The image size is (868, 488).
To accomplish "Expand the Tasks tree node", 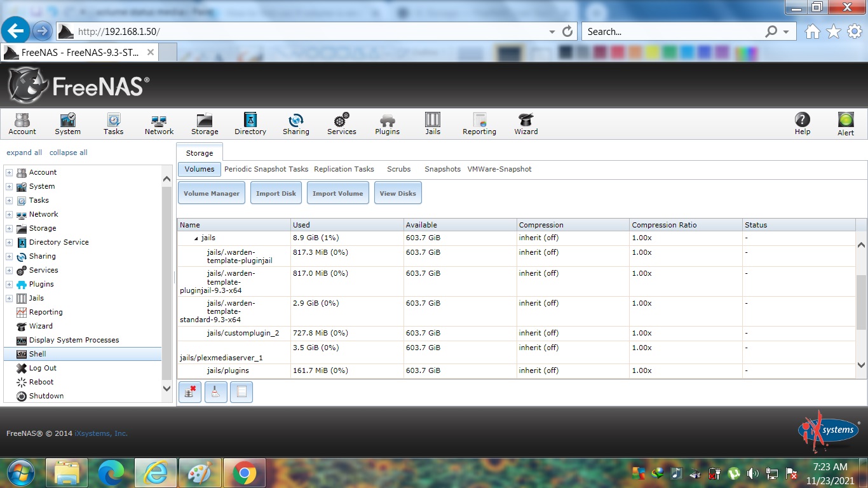I will tap(10, 200).
